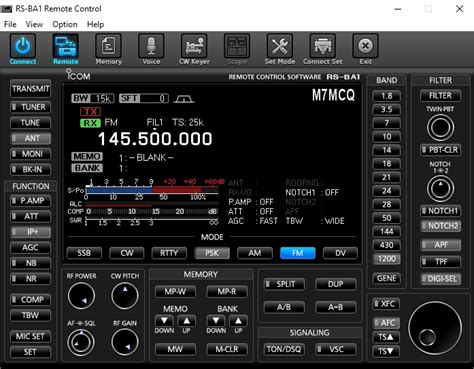Click the RF GAIN knob
Viewport: 474px width, 369px height.
click(x=125, y=342)
